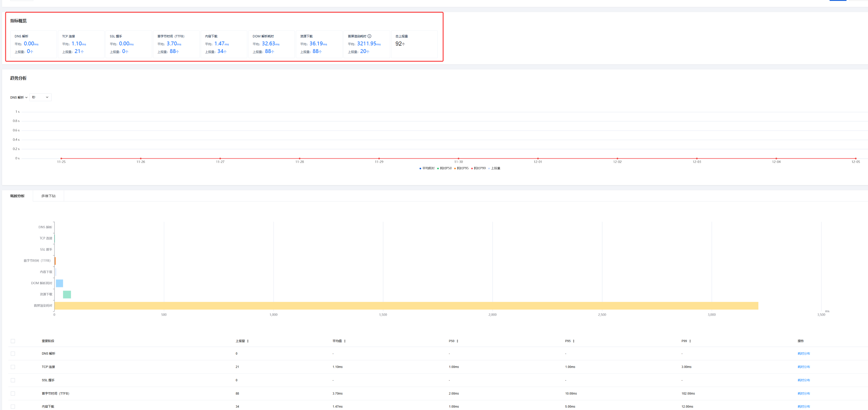Open 耗时分布 link for TCP 连接 row
Screen dimensions: 868x410
click(x=804, y=367)
